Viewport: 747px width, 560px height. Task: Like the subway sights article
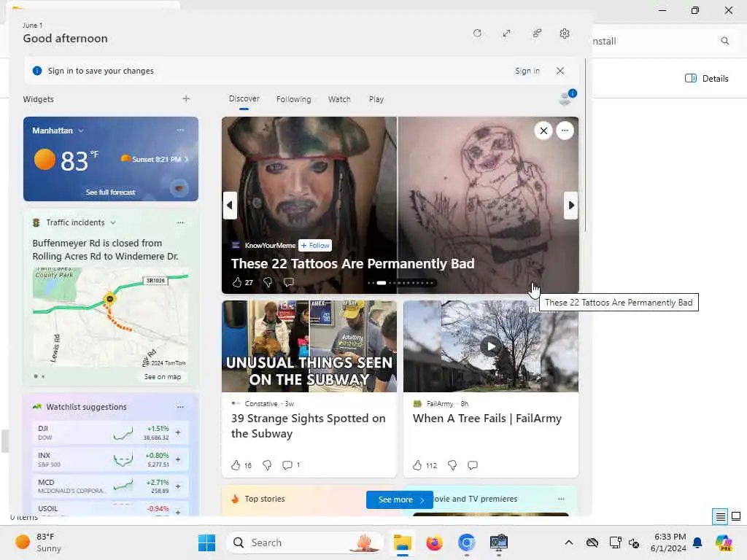(236, 465)
